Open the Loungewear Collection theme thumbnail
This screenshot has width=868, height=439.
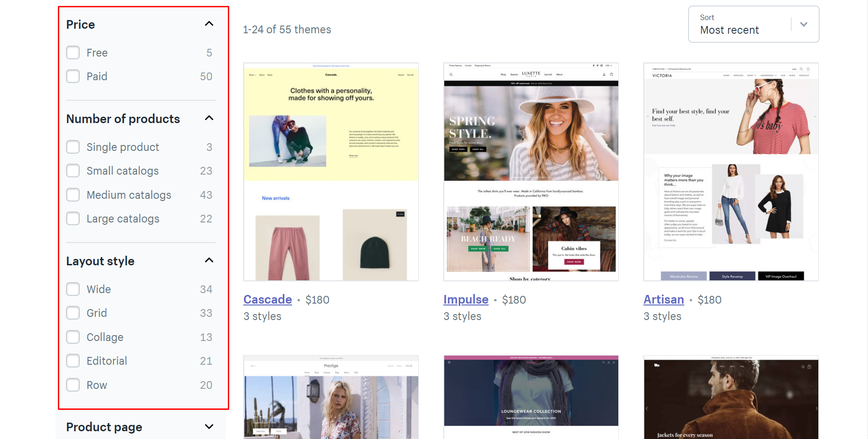click(531, 397)
